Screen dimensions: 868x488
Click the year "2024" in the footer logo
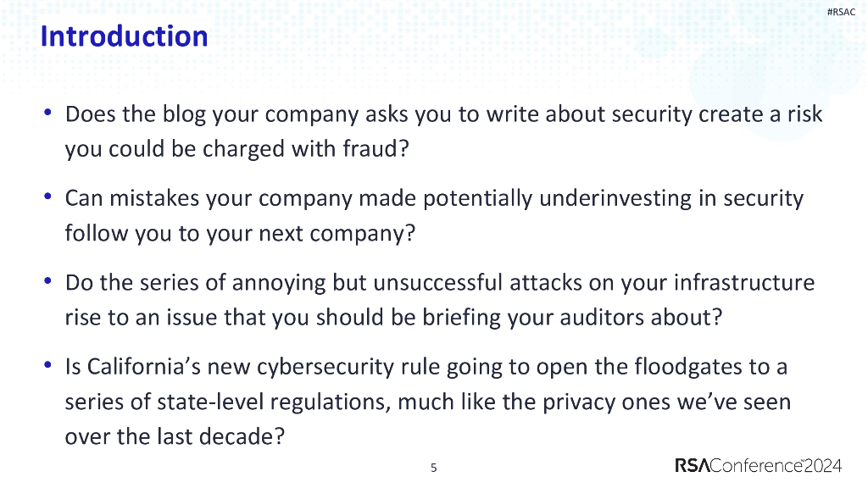822,465
